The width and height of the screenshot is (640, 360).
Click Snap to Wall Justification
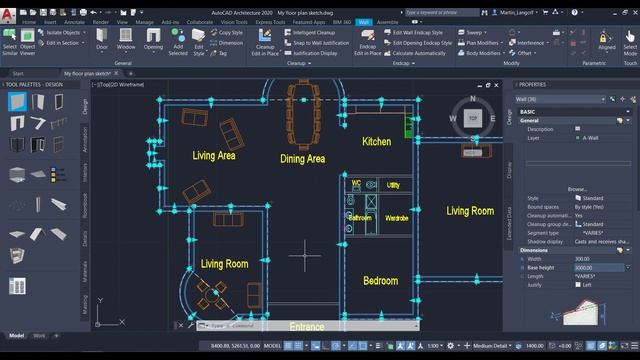click(316, 43)
